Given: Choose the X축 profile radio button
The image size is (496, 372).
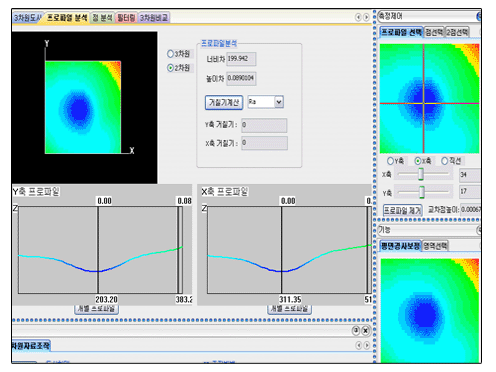Looking at the screenshot, I should (x=418, y=161).
